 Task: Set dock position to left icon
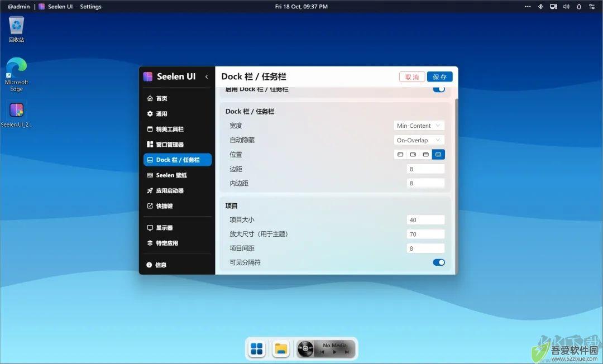click(x=400, y=155)
